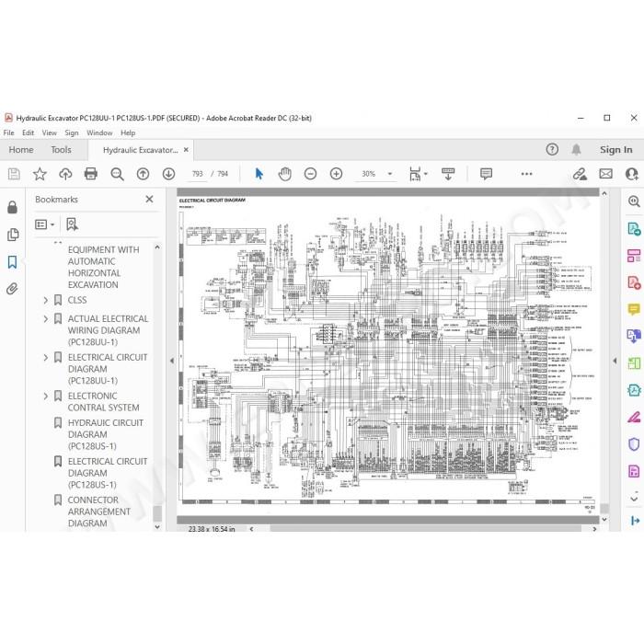Expand the right pane with arrow-bar icon
Viewport: 644px width, 644px height.
click(634, 521)
